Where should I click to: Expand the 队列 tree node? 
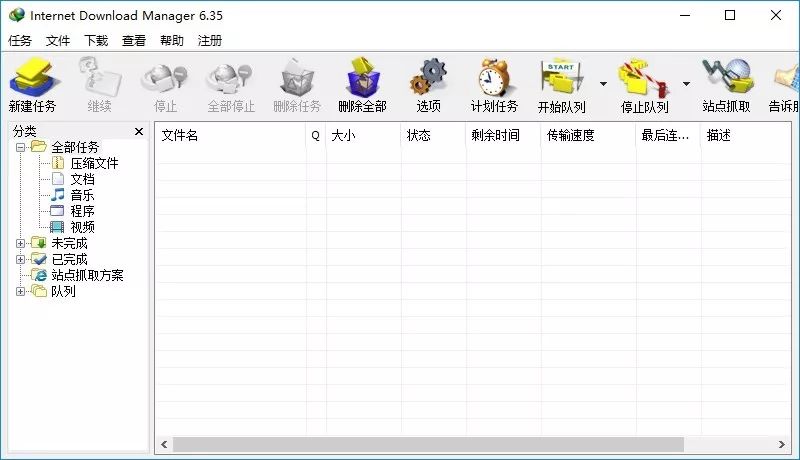coord(20,291)
